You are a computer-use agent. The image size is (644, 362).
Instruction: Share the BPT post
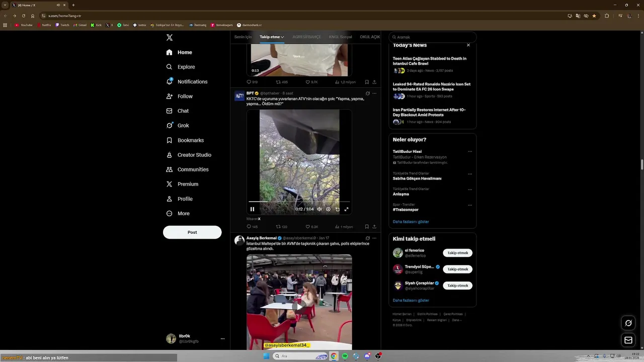pos(374,227)
